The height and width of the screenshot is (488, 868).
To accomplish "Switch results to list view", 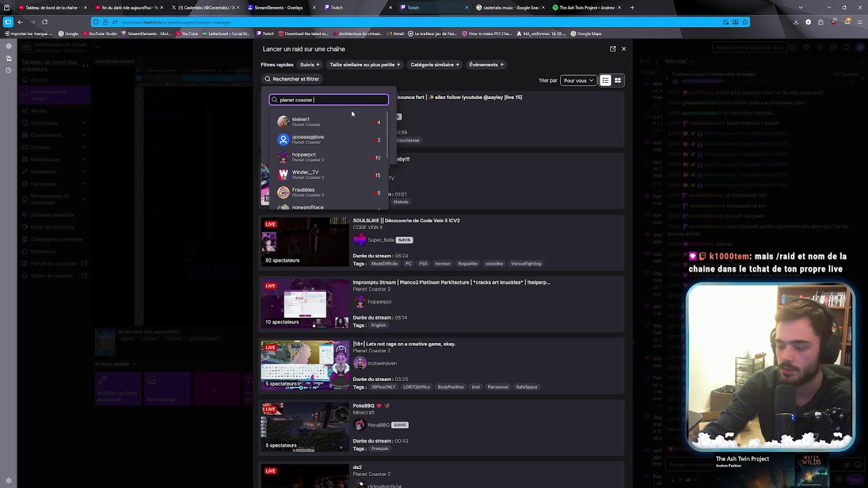I will [x=606, y=80].
